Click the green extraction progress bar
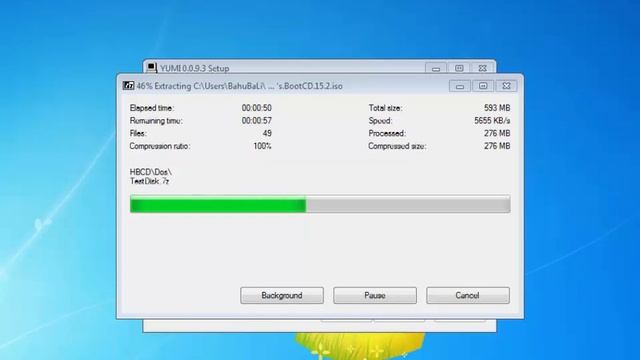Screen dimensions: 640x360 (x=320, y=204)
